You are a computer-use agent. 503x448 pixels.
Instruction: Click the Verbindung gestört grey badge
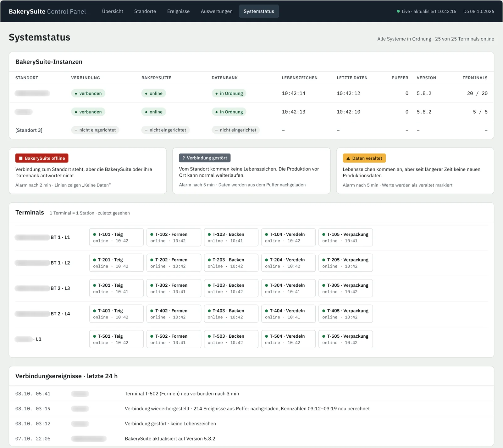coord(205,158)
